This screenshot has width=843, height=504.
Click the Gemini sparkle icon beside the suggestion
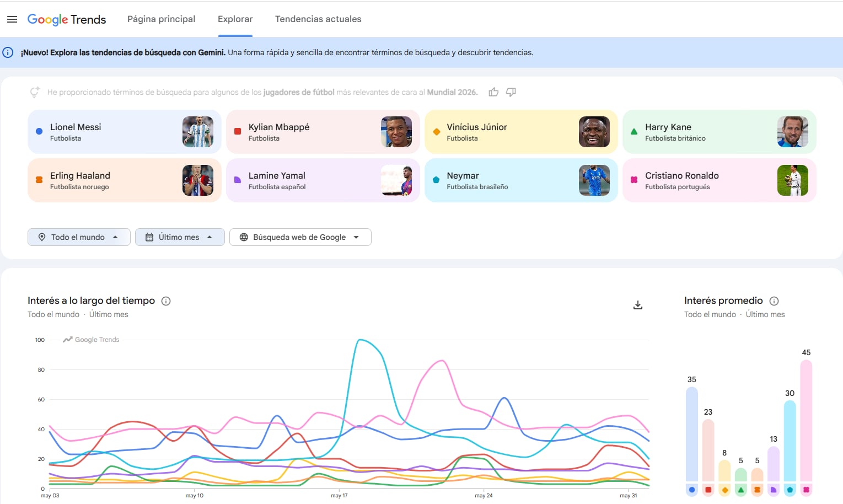(x=35, y=92)
